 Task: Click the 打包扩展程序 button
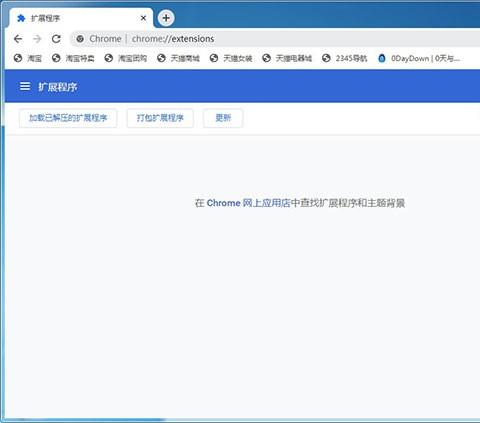(x=160, y=118)
